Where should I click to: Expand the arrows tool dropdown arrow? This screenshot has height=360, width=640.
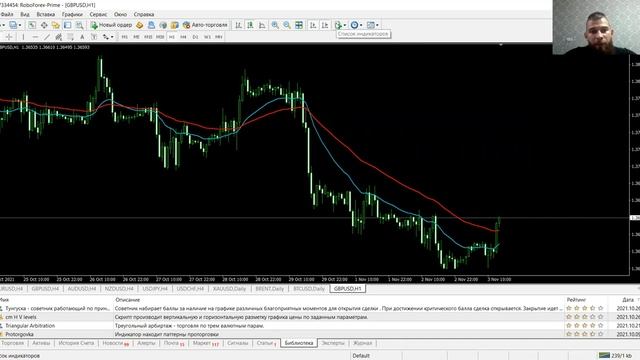[x=112, y=37]
